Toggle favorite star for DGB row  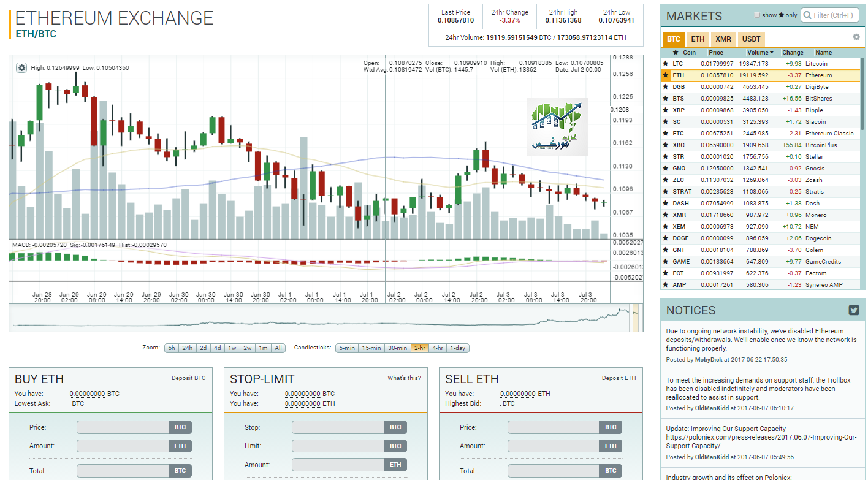coord(665,86)
